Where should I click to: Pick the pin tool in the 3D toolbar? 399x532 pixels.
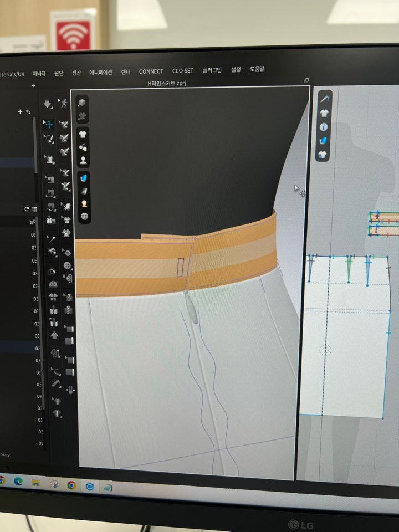(x=51, y=239)
